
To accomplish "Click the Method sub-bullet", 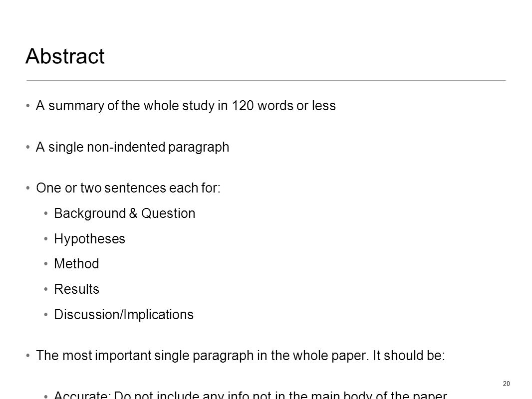I will coord(76,264).
